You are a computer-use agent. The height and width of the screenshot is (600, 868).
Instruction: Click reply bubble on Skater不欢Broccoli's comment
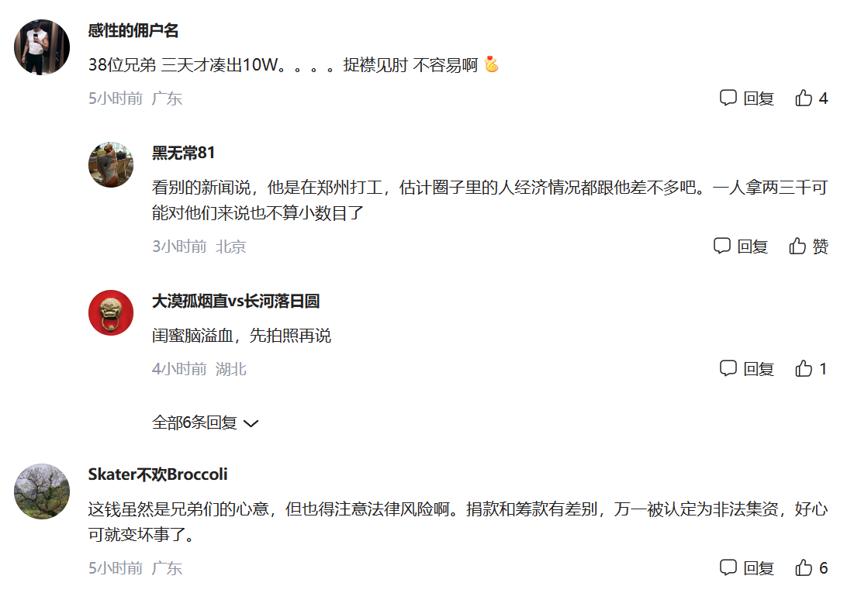point(728,567)
